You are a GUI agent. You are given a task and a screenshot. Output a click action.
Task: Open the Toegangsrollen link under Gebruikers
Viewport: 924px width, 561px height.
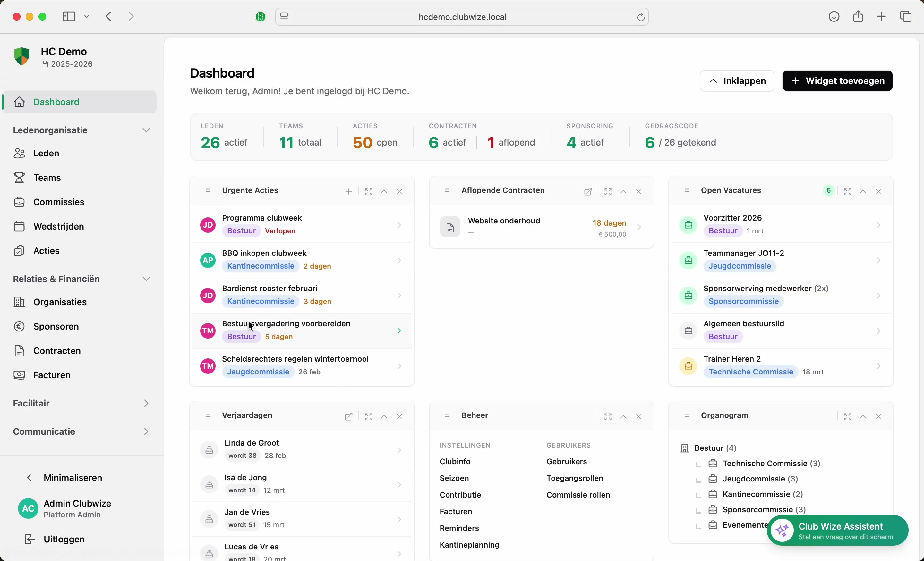[575, 478]
